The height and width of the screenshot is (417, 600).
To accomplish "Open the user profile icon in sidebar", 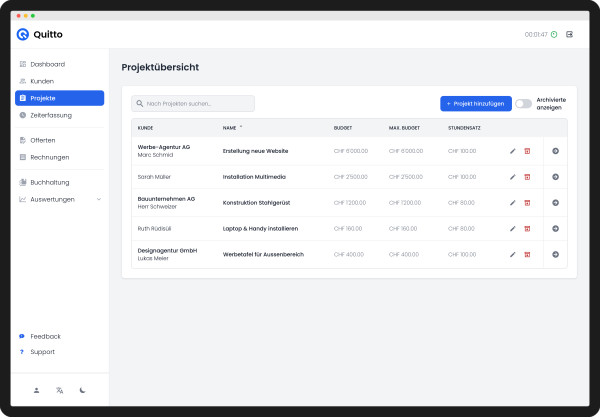I will (x=36, y=390).
